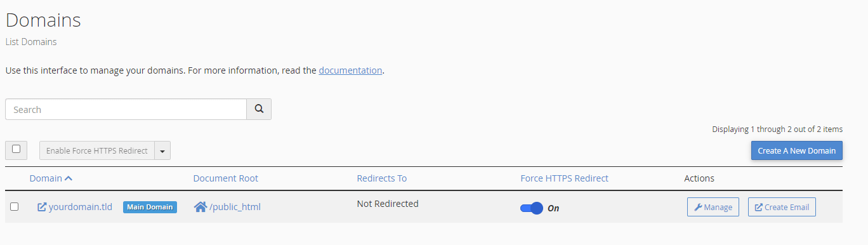Click Enable Force HTTPS Redirect button
Screen dimensions: 868x245
(x=97, y=151)
